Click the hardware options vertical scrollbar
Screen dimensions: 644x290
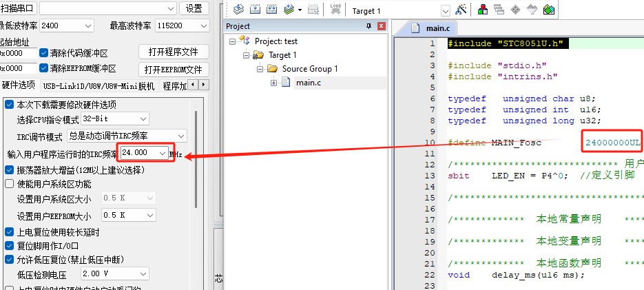[196, 158]
